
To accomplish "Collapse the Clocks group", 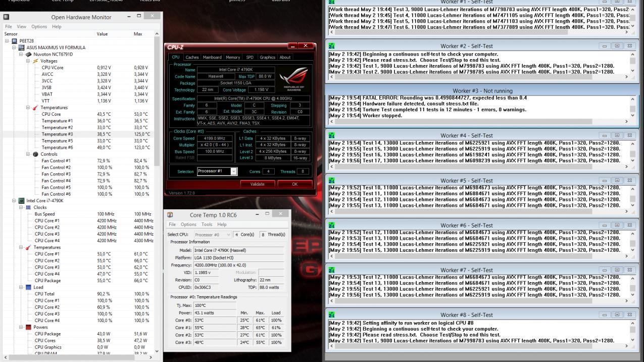I will coord(21,207).
